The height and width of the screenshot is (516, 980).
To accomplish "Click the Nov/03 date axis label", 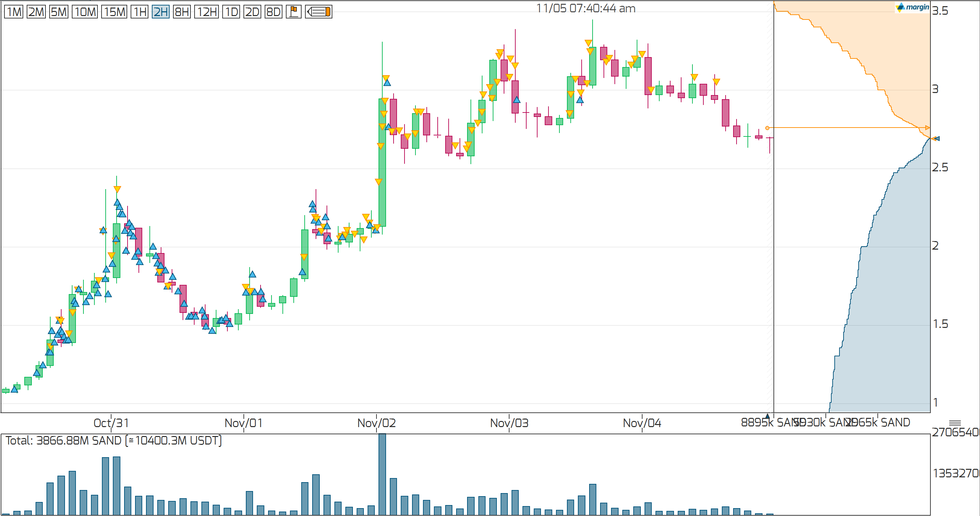I will (x=509, y=423).
